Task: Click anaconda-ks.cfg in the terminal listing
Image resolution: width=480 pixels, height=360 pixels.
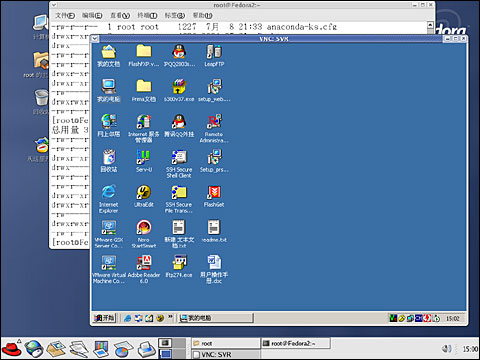Action: (x=302, y=27)
